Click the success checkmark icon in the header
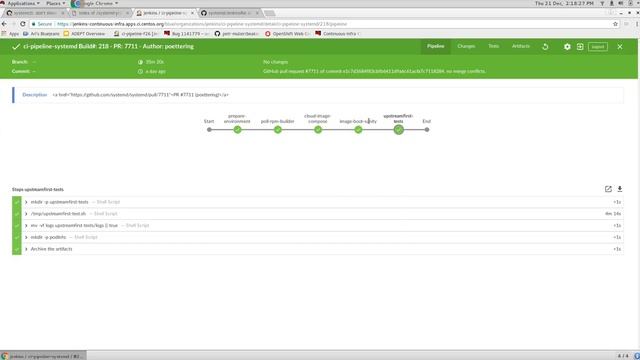 [16, 47]
